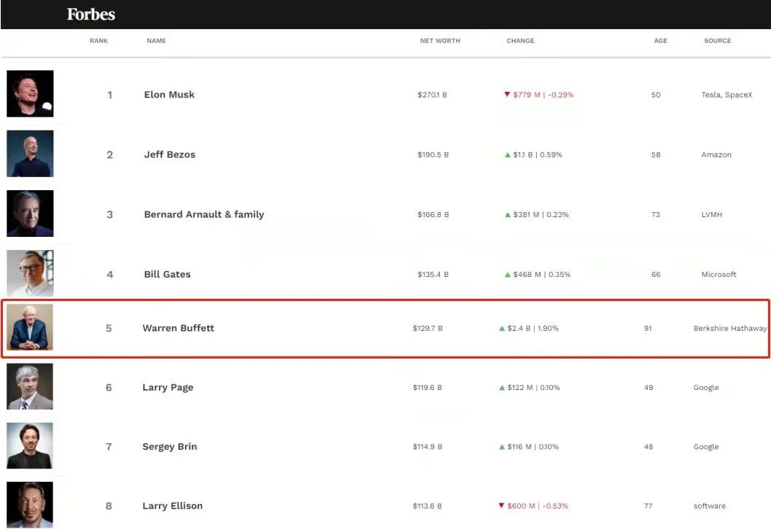
Task: Sort list by the RANK column header
Action: click(x=98, y=41)
